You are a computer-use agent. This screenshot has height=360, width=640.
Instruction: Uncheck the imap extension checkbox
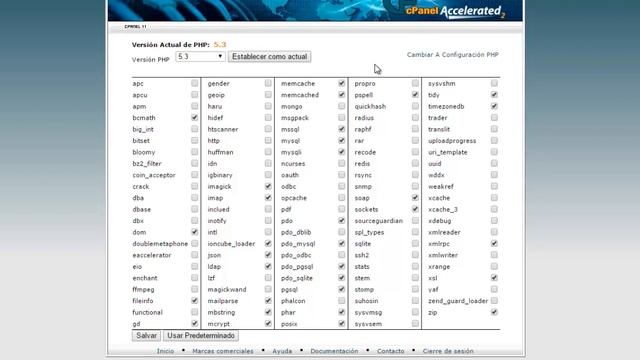(268, 198)
